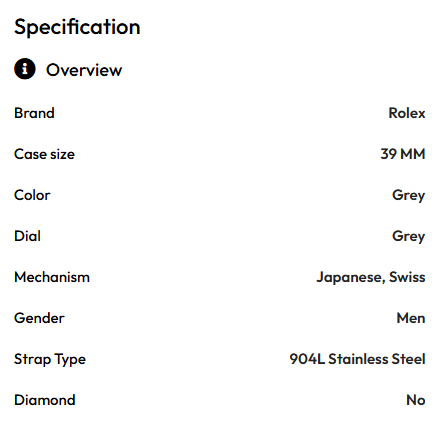Screen dimensions: 444x421
Task: Click the Diamond label
Action: pyautogui.click(x=45, y=400)
